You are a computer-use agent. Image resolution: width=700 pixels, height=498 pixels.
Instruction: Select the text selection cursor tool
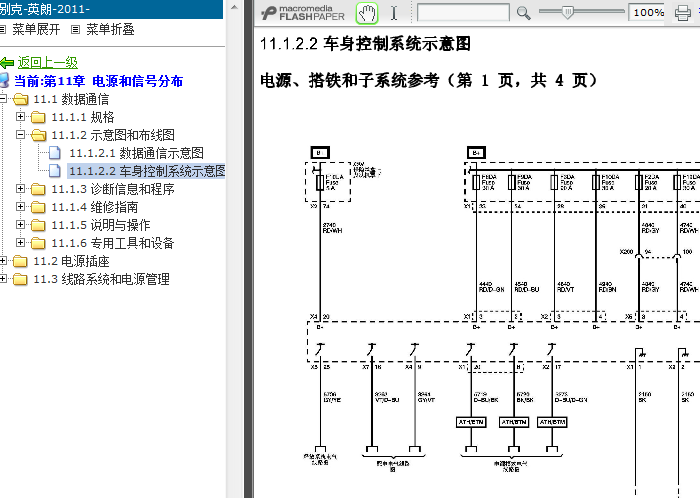[x=394, y=12]
